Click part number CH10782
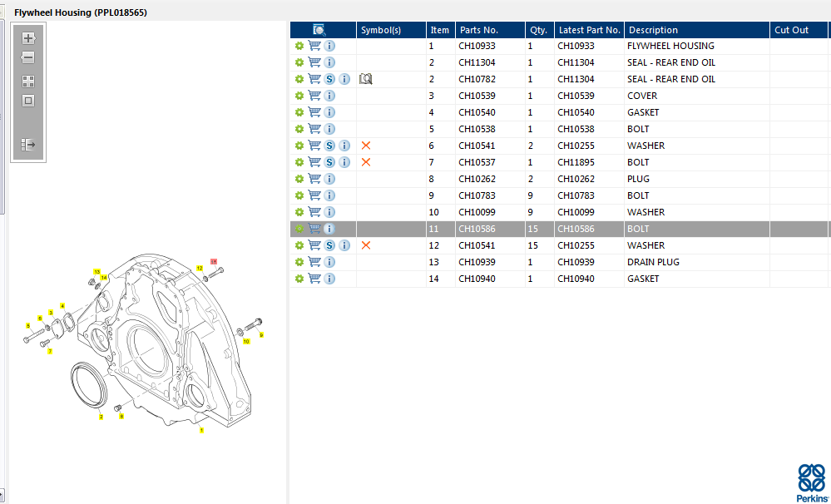This screenshot has height=504, width=831. pos(477,80)
